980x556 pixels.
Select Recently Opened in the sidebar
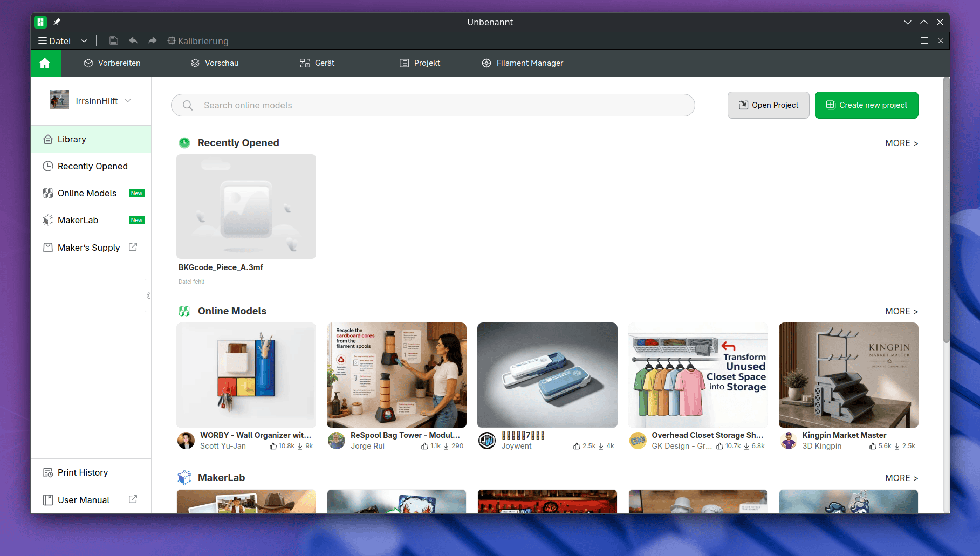click(91, 166)
